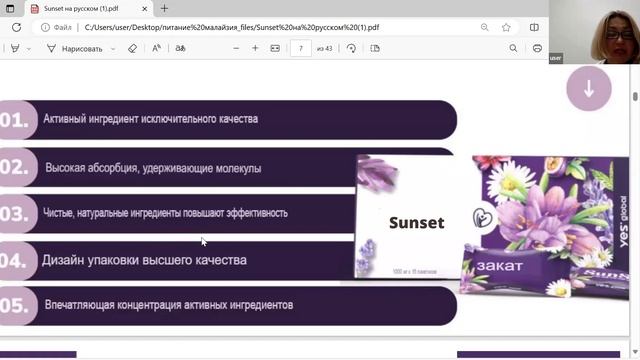This screenshot has width=640, height=360.
Task: Open the translate document tool
Action: click(180, 49)
